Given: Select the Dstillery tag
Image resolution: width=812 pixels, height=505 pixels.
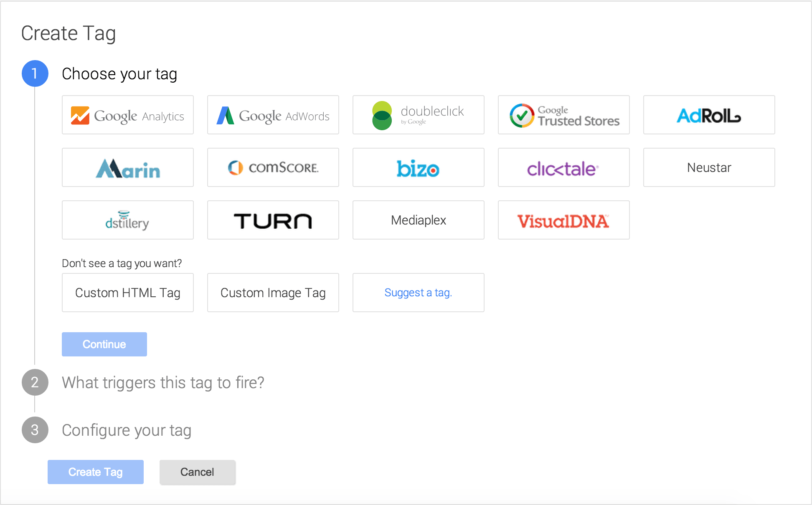Looking at the screenshot, I should 127,220.
